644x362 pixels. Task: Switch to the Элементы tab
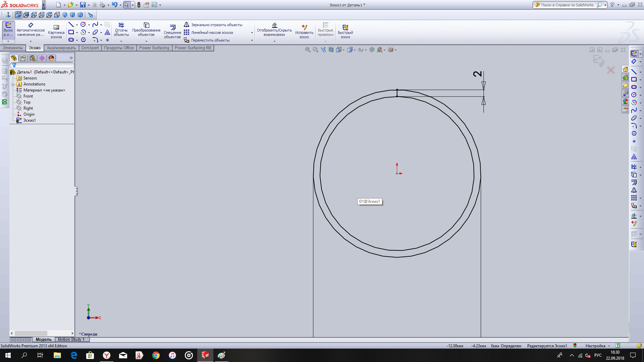click(13, 47)
